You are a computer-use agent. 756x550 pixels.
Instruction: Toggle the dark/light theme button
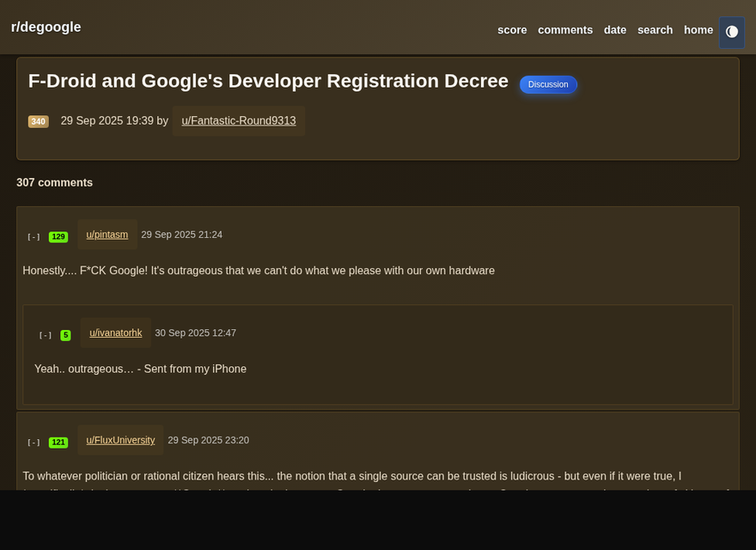[x=731, y=33]
